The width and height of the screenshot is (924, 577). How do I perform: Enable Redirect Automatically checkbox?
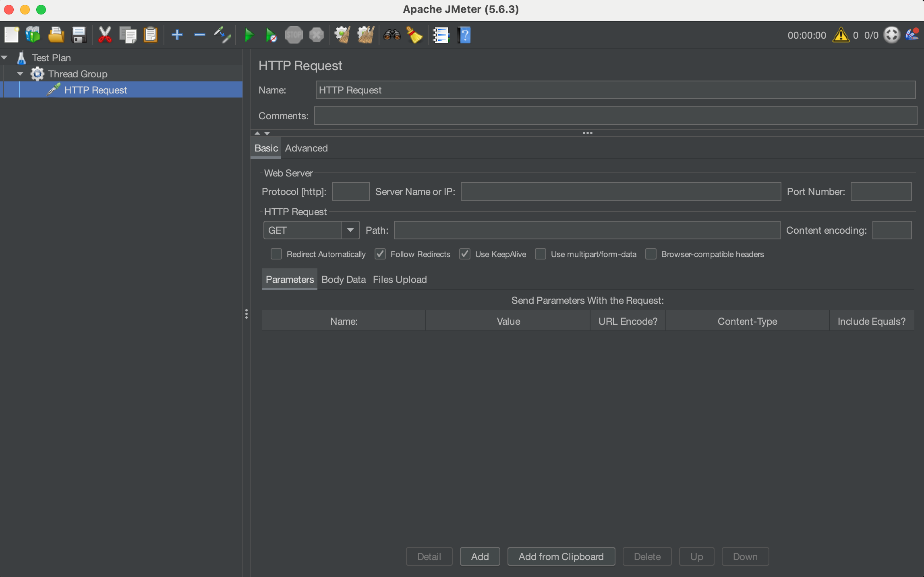tap(276, 254)
